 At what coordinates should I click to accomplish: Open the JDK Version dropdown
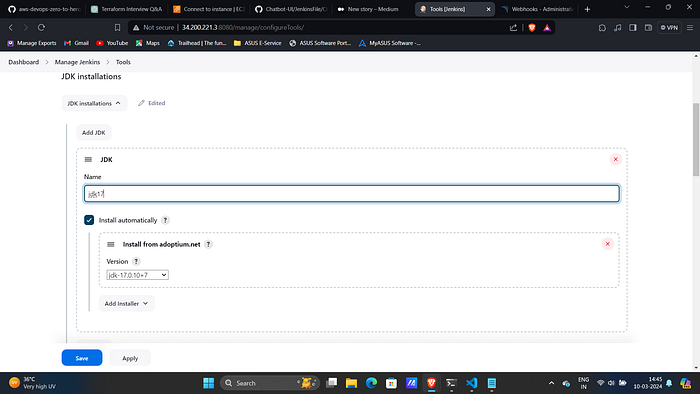click(x=137, y=275)
